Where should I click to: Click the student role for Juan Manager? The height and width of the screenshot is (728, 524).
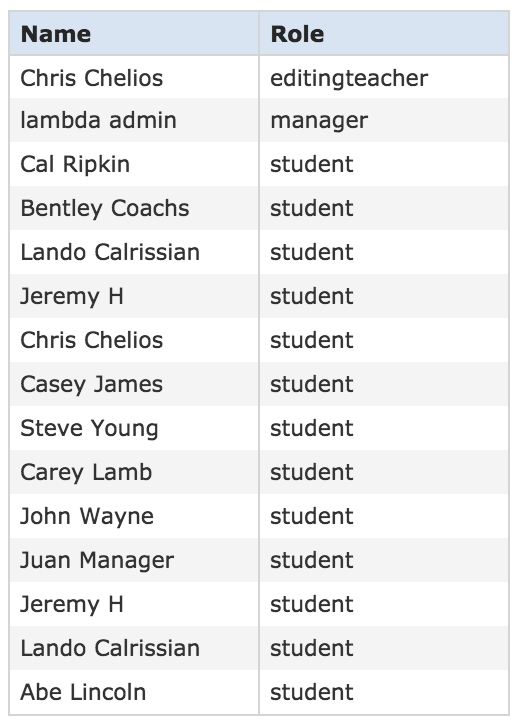[311, 560]
